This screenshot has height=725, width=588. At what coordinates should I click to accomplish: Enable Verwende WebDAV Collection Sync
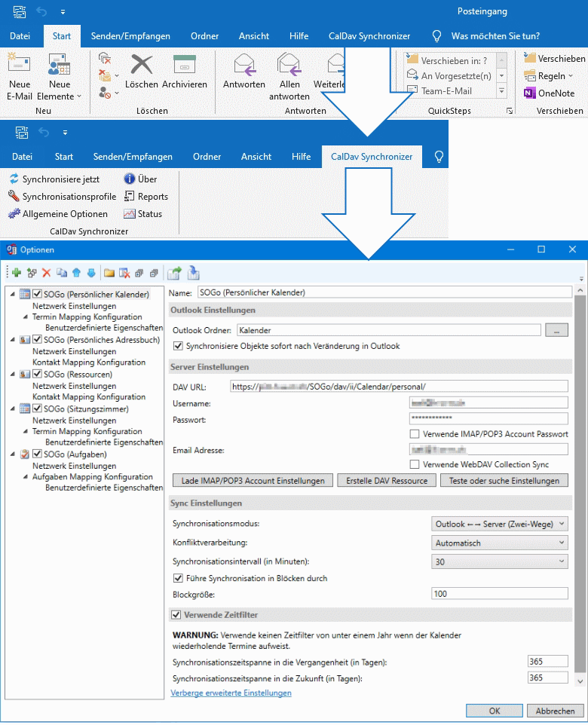point(415,464)
